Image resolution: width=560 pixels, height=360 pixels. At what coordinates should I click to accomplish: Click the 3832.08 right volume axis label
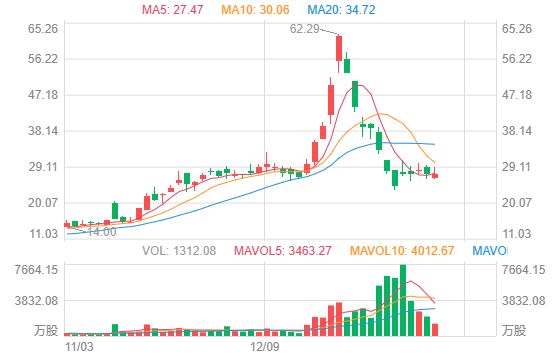[x=524, y=301]
